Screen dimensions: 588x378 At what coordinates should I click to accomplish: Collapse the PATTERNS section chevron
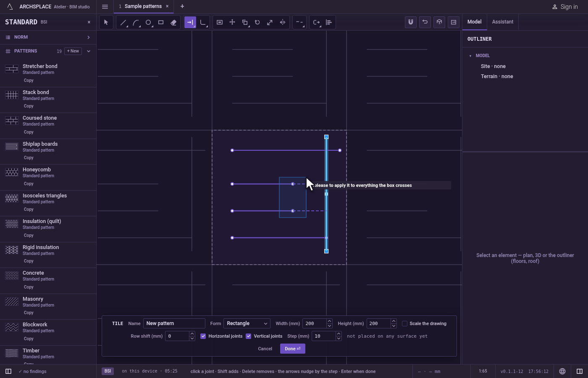(89, 51)
